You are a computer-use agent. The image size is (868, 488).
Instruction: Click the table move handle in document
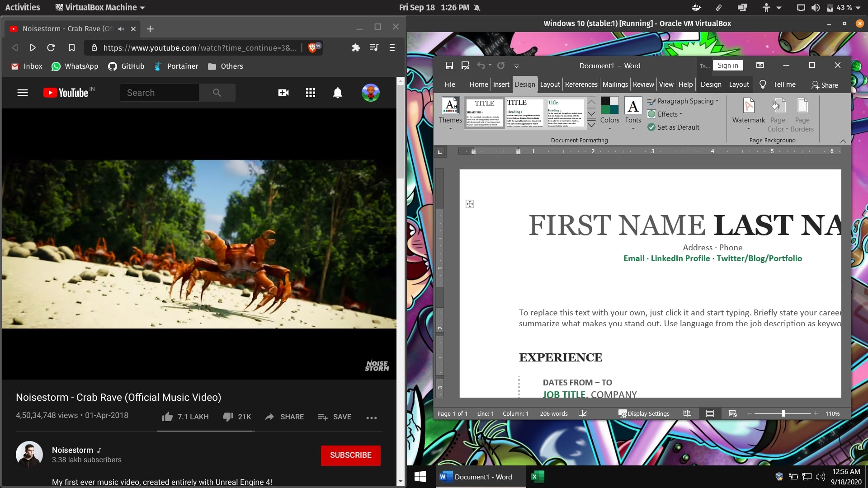(x=470, y=204)
